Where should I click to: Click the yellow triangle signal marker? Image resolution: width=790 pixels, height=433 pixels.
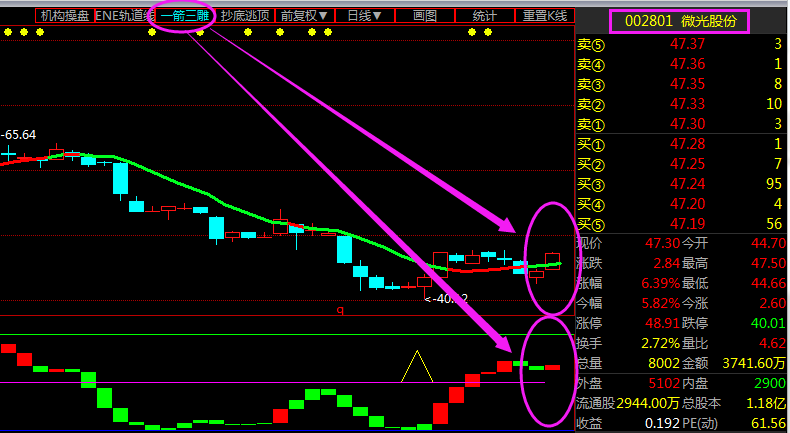[x=417, y=367]
